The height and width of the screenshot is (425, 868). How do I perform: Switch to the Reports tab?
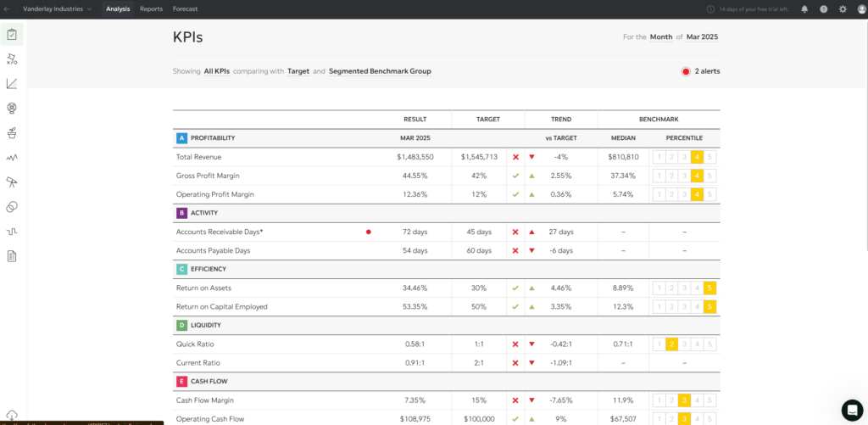151,9
